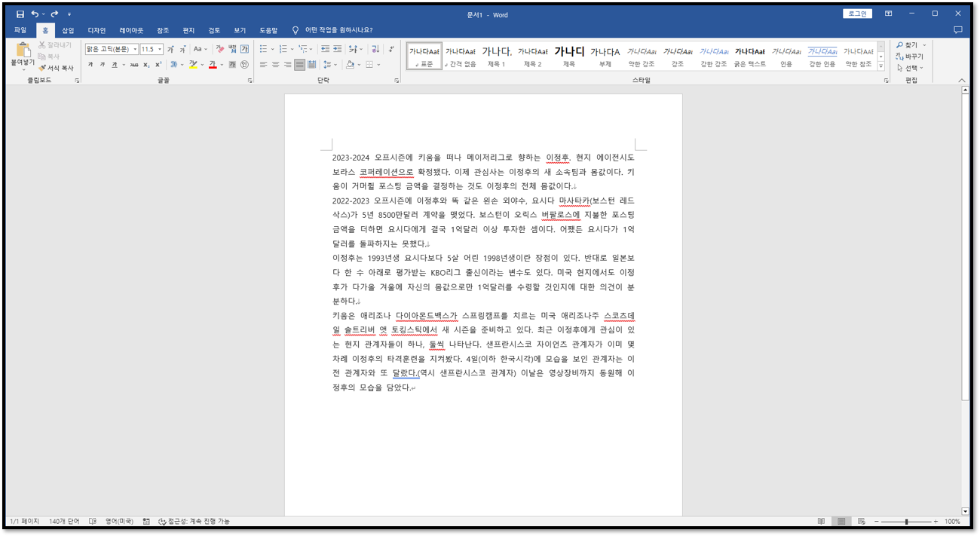This screenshot has width=980, height=536.
Task: Click the spelling proofing icon in status bar
Action: (93, 521)
